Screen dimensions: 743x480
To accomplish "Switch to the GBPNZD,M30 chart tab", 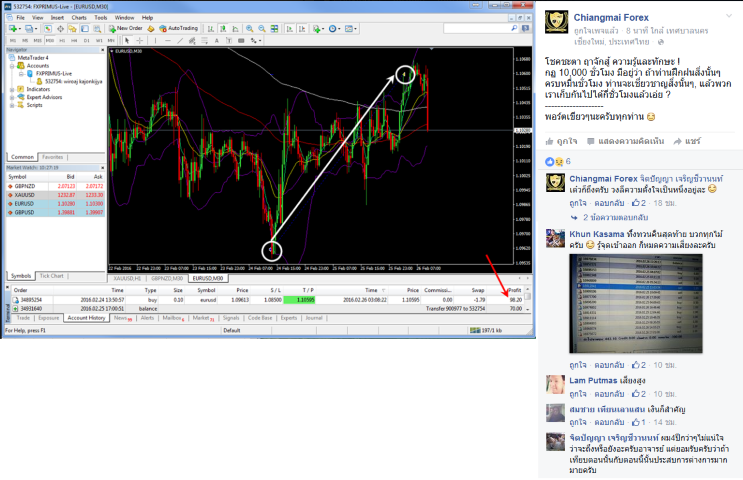I will [167, 278].
